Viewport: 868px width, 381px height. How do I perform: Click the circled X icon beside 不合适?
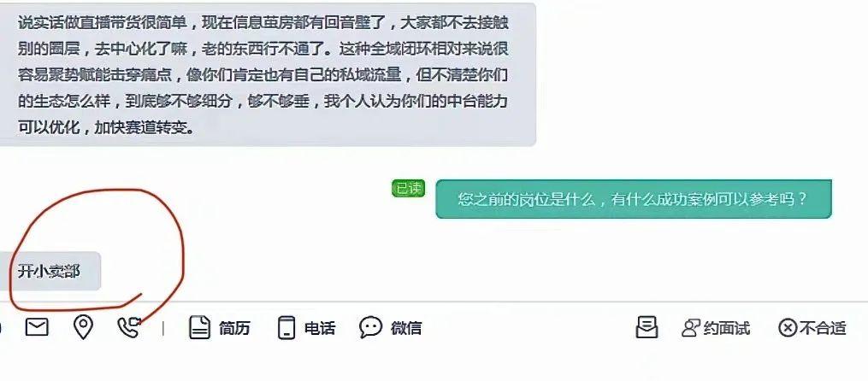tap(787, 328)
